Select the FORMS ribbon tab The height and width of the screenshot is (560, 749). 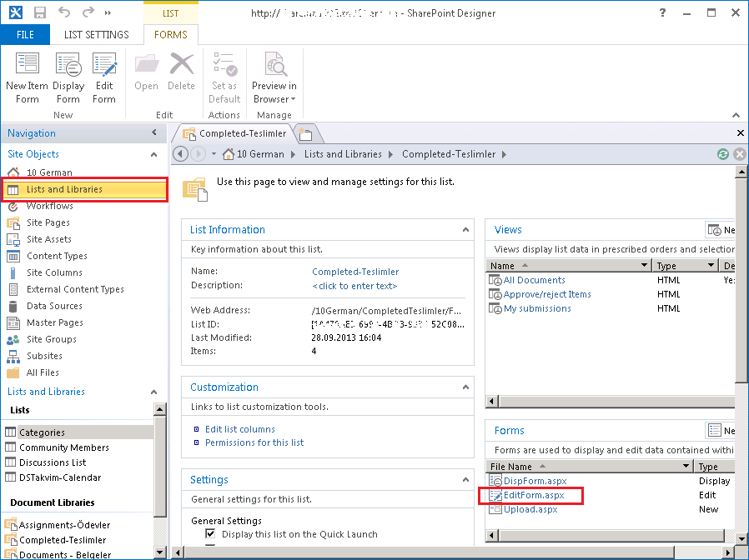[170, 35]
